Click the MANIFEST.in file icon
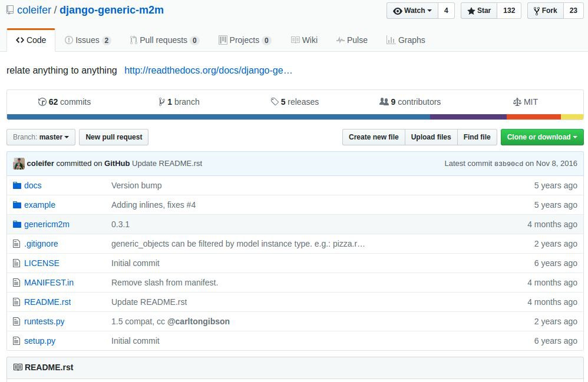 point(16,283)
